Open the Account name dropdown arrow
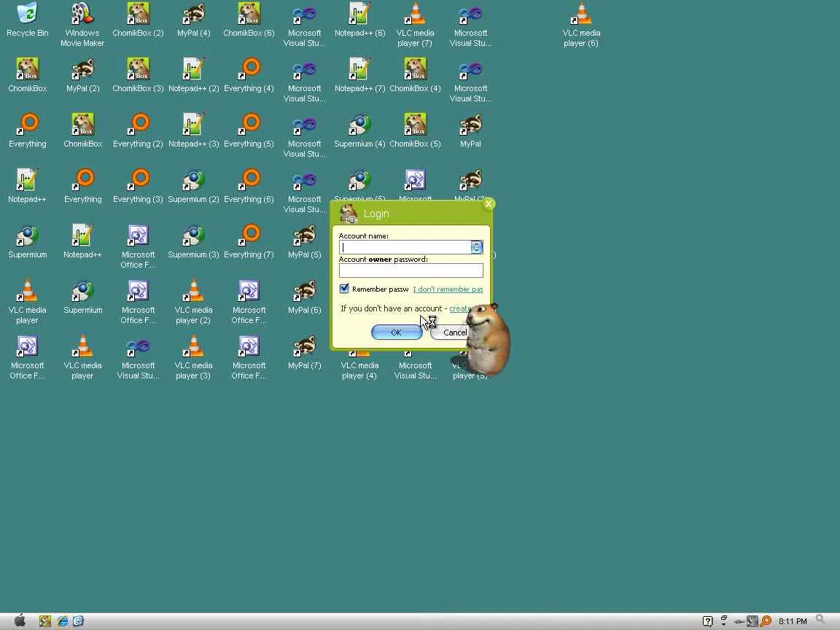Screen dimensions: 840x630 point(476,247)
